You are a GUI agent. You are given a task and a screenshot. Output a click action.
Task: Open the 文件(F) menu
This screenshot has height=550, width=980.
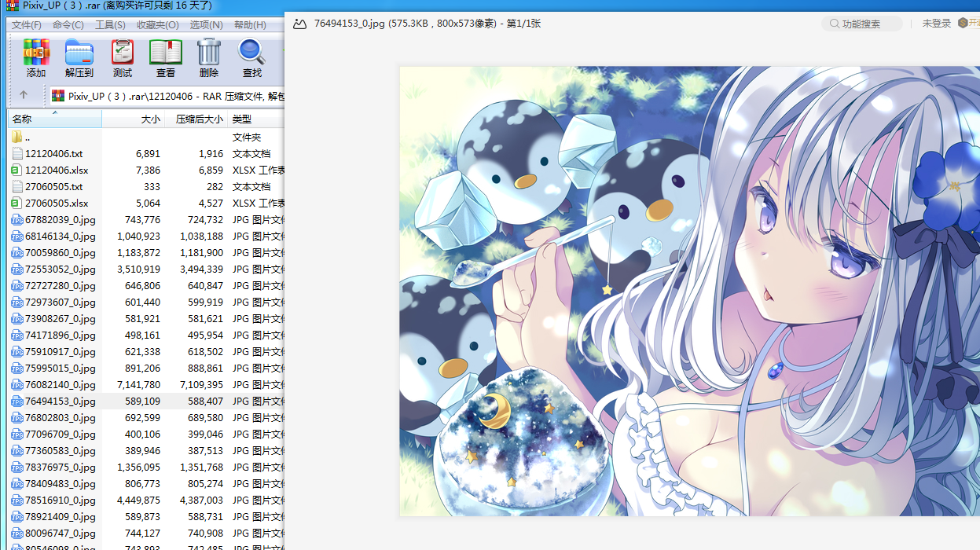pyautogui.click(x=27, y=25)
